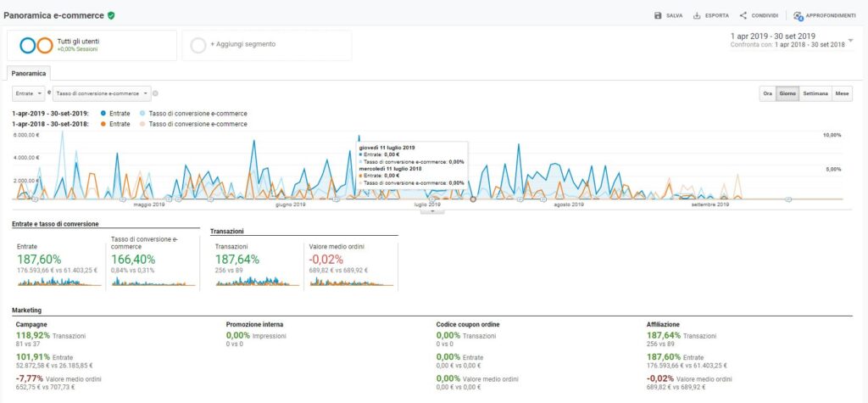Open Approfondimenti insights icon
This screenshot has height=403, width=868.
coord(798,15)
